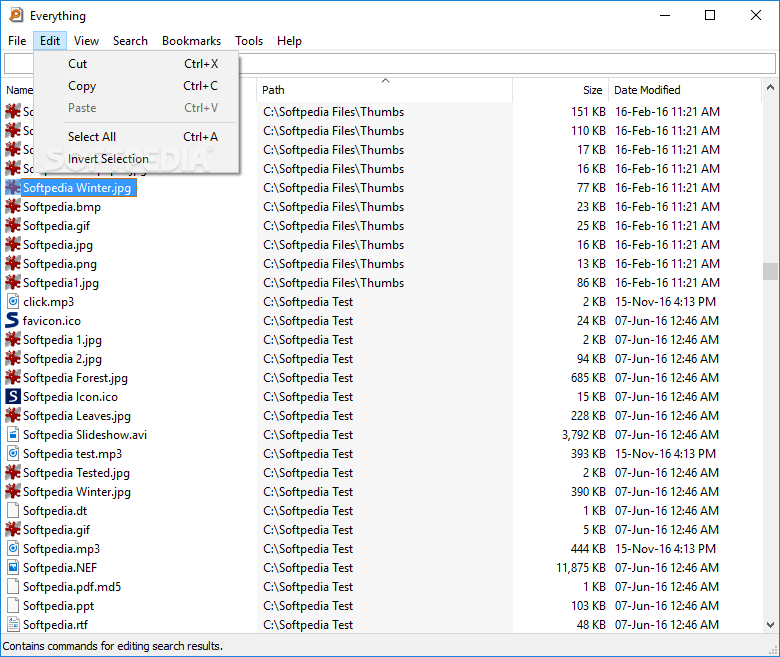Click the favicon.ico file icon

[12, 321]
